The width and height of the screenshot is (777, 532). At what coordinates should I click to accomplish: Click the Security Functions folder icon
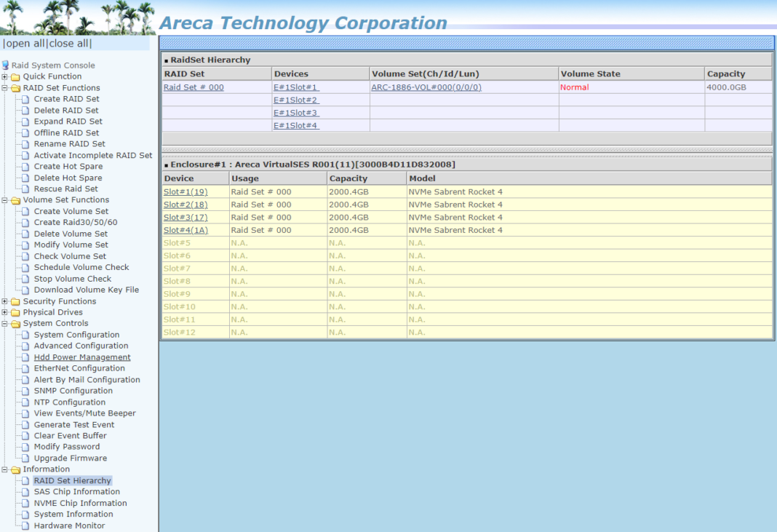click(x=15, y=301)
